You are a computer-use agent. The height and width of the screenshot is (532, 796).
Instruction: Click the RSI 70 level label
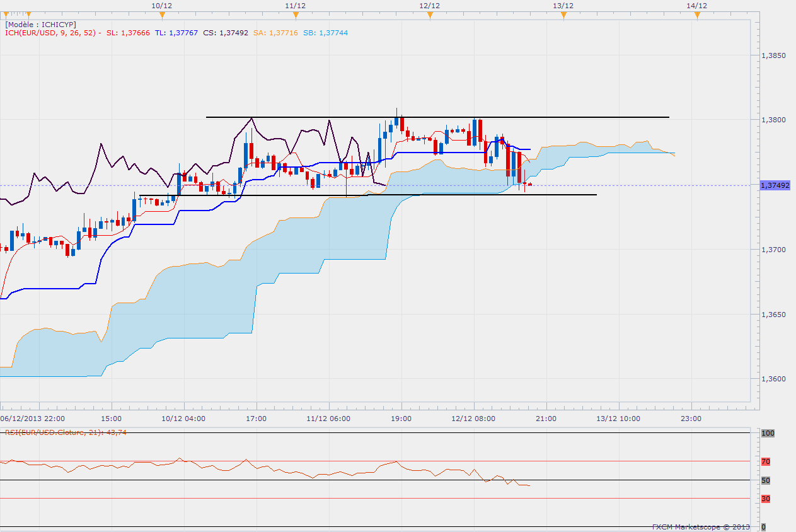[766, 462]
